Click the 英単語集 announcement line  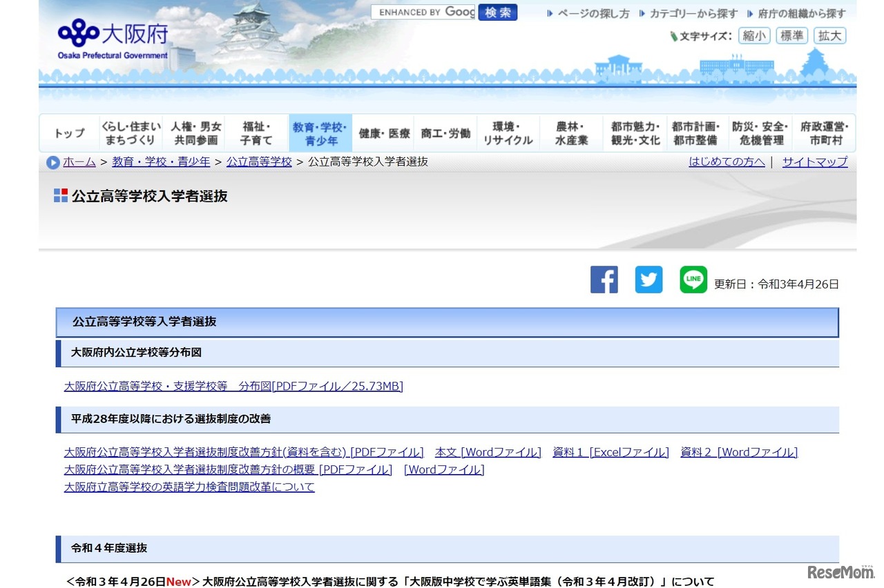point(390,582)
